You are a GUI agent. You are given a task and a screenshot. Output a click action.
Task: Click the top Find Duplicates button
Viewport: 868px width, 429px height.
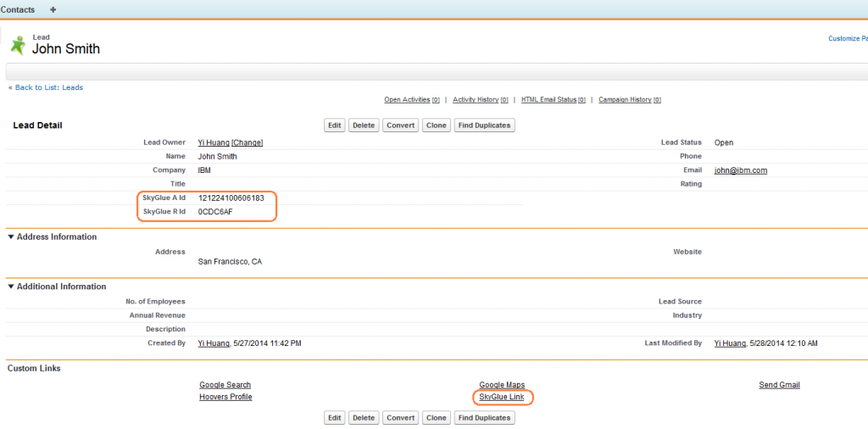pyautogui.click(x=484, y=125)
